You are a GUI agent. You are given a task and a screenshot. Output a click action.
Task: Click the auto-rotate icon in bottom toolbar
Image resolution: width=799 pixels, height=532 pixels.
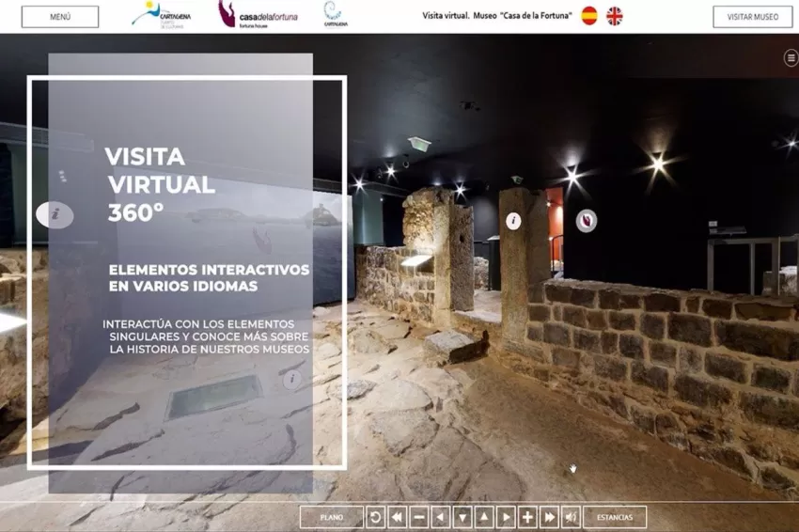click(375, 517)
